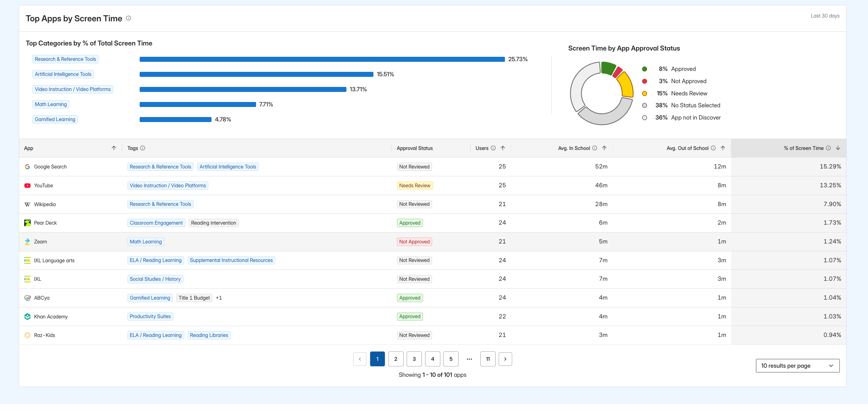Click Zearn's Not Approved status badge
Image resolution: width=868 pixels, height=411 pixels.
pyautogui.click(x=415, y=242)
